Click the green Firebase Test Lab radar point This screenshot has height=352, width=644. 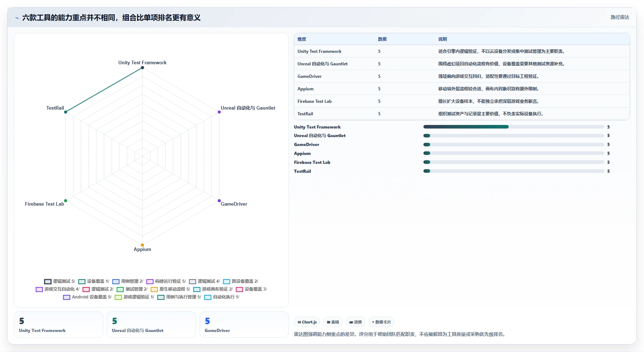click(66, 201)
